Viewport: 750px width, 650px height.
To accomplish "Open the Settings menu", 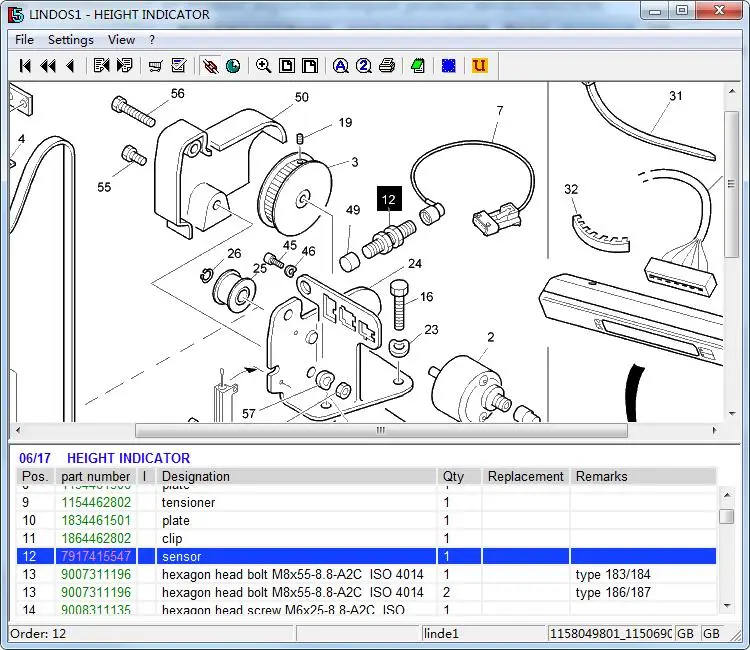I will [70, 40].
